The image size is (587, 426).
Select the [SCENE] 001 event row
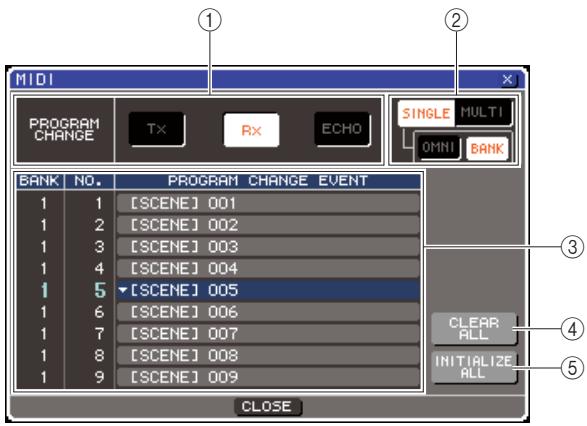point(268,203)
